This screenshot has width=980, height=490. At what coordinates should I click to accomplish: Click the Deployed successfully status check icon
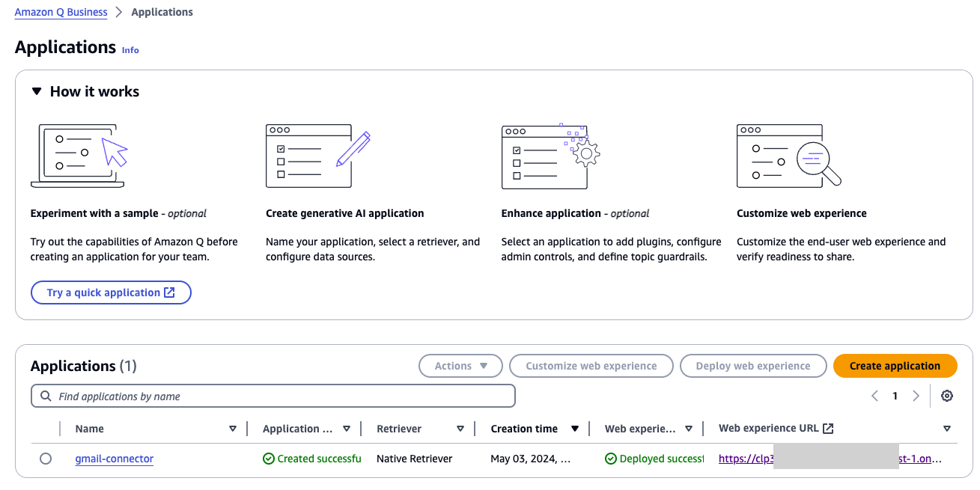(x=611, y=459)
